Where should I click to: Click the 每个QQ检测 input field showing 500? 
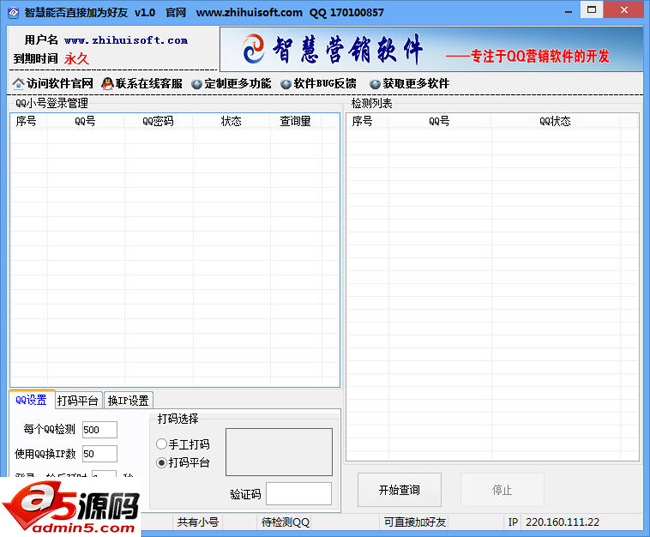pos(99,430)
